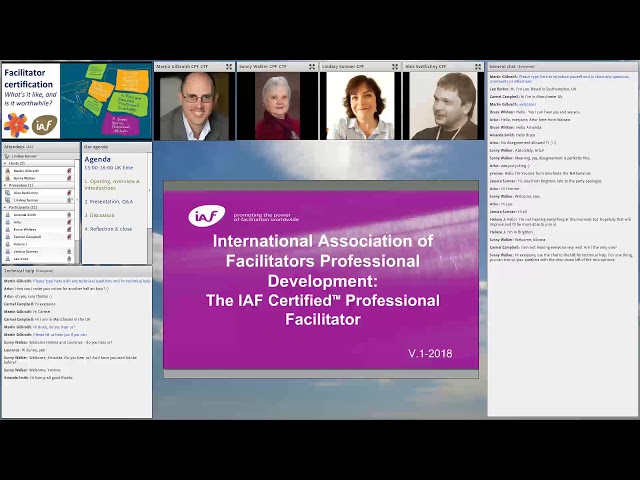Click IAF logo on the purple slide
Screen dimensions: 640x480
[x=207, y=216]
